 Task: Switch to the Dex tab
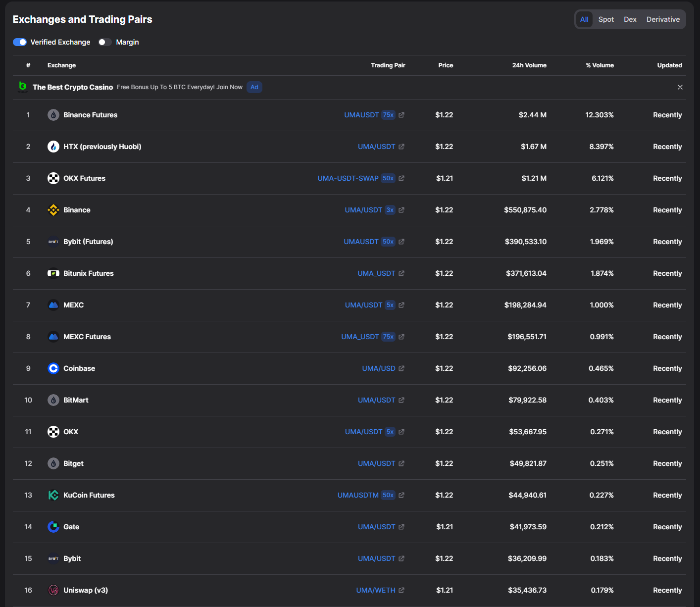click(x=630, y=19)
